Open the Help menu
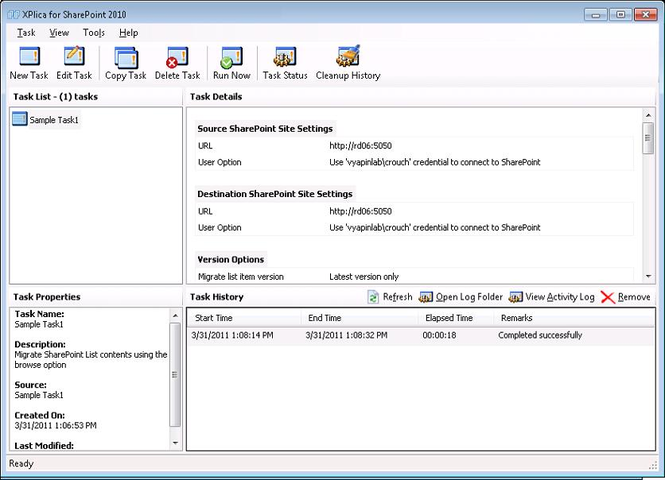The height and width of the screenshot is (480, 665). tap(129, 33)
